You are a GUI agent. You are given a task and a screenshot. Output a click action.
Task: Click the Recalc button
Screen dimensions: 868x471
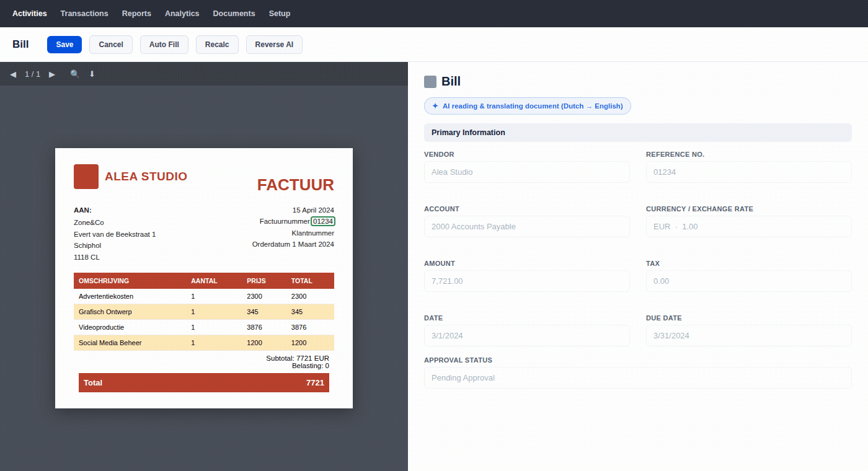coord(217,45)
